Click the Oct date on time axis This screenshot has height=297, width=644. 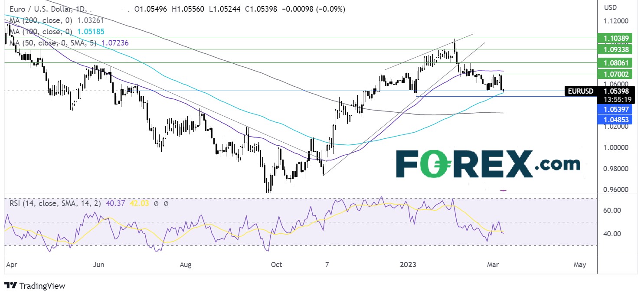click(276, 264)
